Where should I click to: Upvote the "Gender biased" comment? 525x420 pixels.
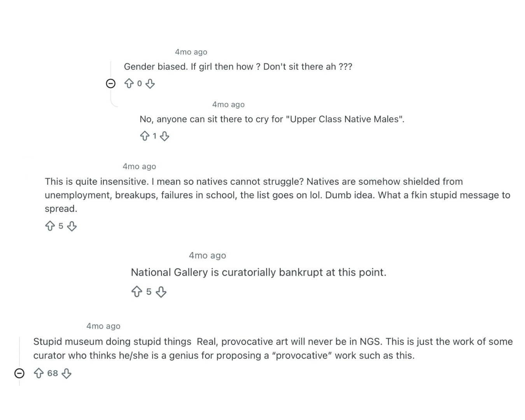[x=129, y=83]
